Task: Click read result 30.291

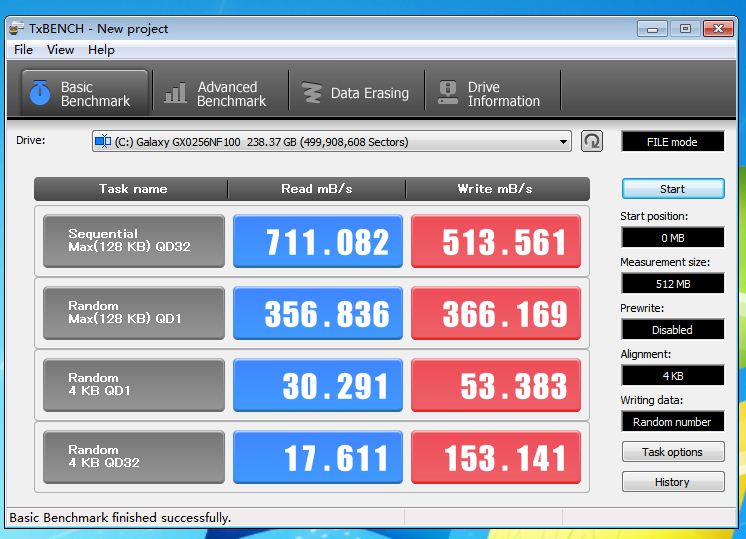Action: click(x=318, y=385)
